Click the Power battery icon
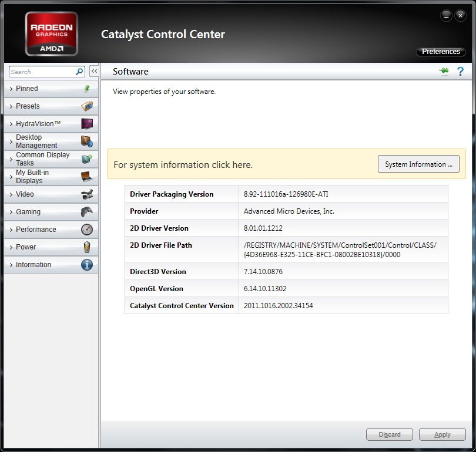 click(x=87, y=247)
